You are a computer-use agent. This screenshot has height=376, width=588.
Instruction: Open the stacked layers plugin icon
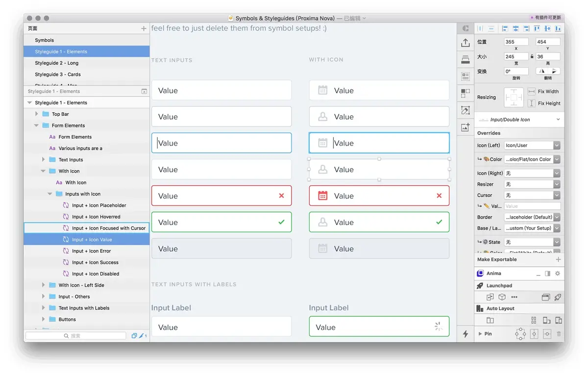465,60
